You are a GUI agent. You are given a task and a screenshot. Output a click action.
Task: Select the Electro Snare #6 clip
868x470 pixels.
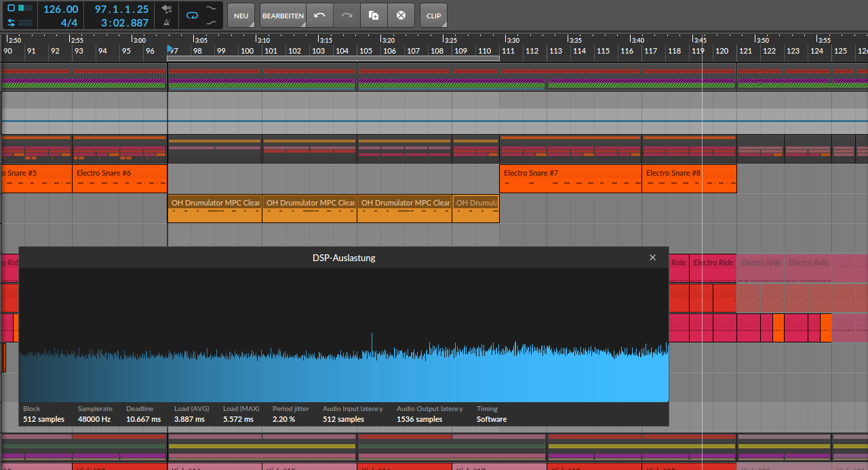click(x=119, y=178)
